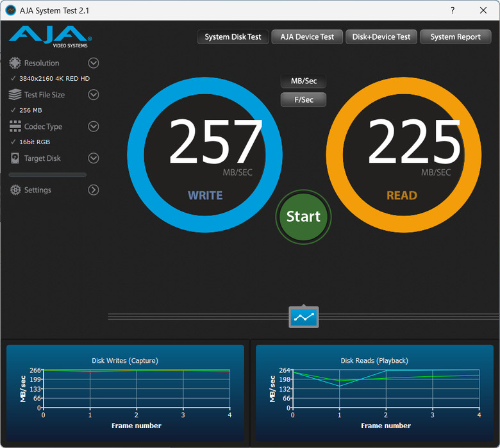Click the Resolution label
This screenshot has height=448, width=500.
42,63
